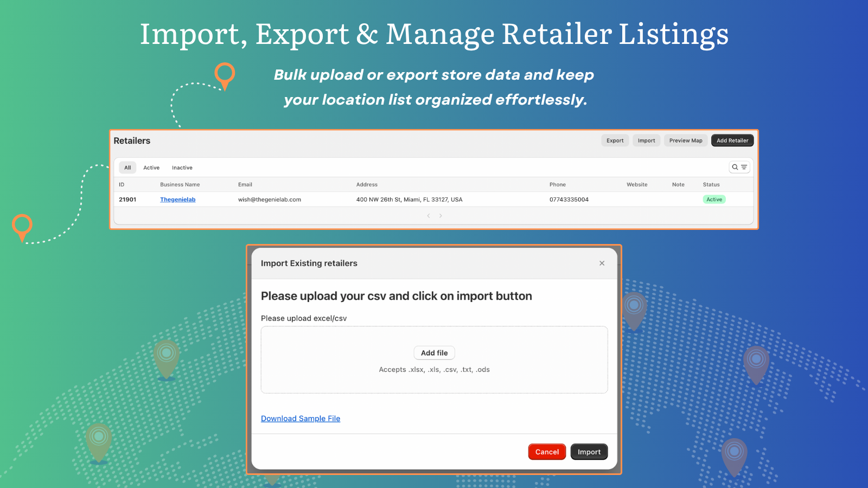This screenshot has width=868, height=488.
Task: Switch to the Active tab
Action: [151, 167]
